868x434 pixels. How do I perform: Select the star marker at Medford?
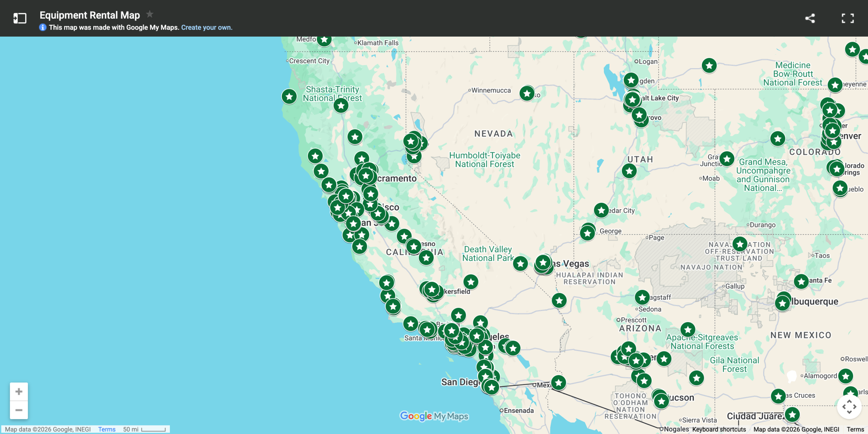pos(324,40)
